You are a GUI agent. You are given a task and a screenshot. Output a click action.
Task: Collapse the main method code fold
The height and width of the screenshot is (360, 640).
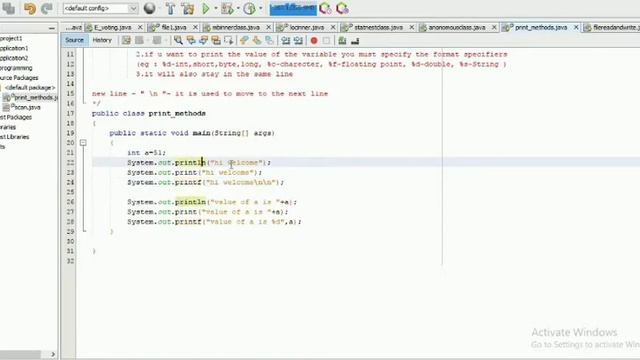click(x=83, y=143)
